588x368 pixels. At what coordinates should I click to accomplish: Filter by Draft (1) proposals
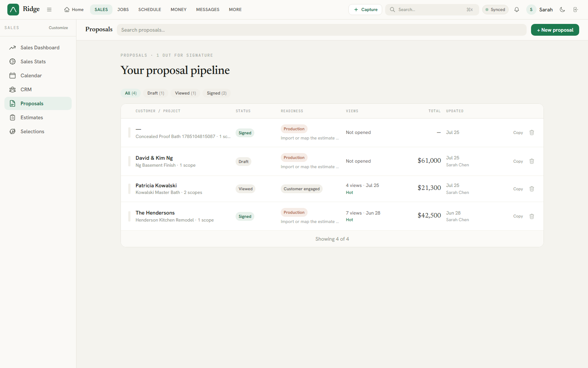click(156, 93)
